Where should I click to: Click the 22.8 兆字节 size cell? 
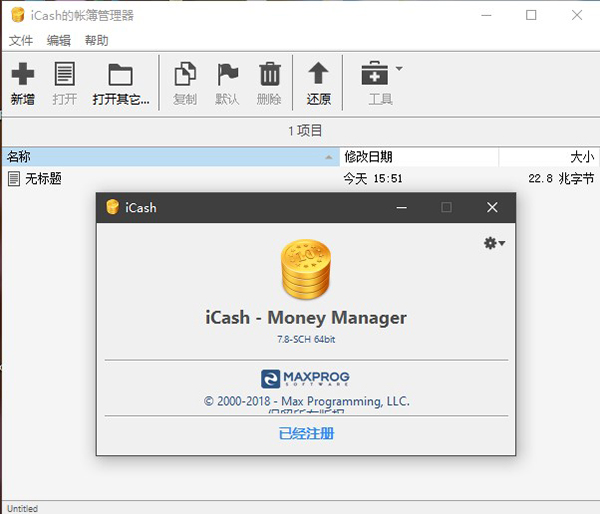click(x=561, y=178)
